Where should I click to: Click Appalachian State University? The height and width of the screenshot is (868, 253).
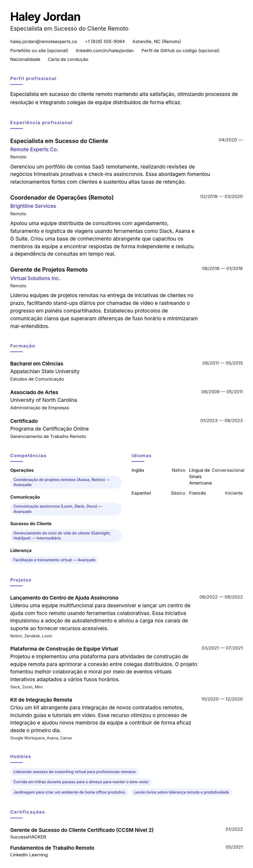[x=45, y=371]
